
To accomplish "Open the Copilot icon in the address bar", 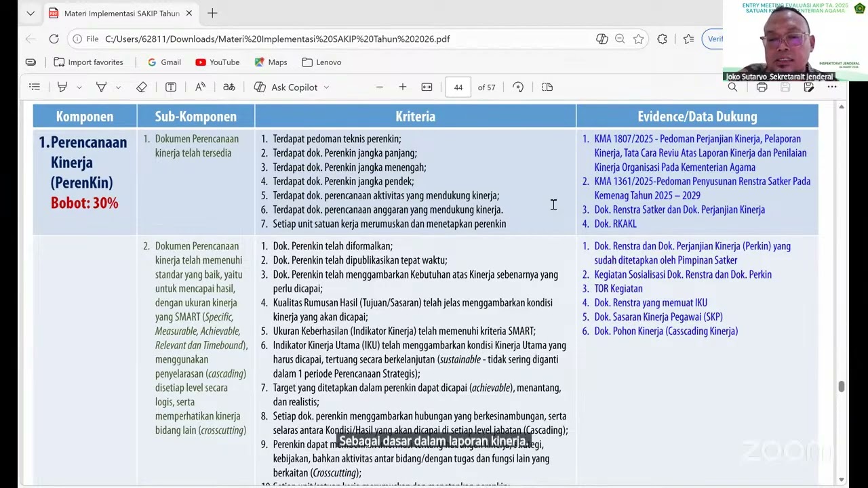I will pyautogui.click(x=602, y=39).
